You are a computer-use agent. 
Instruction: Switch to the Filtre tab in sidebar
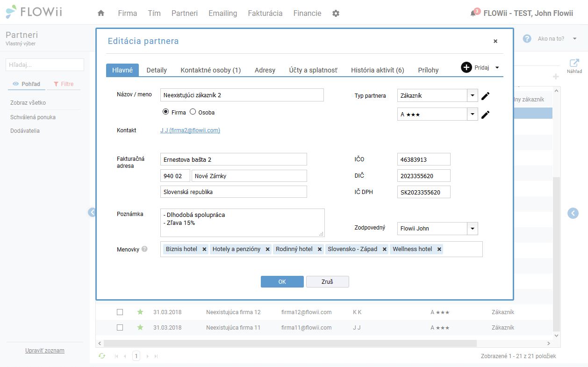(64, 84)
